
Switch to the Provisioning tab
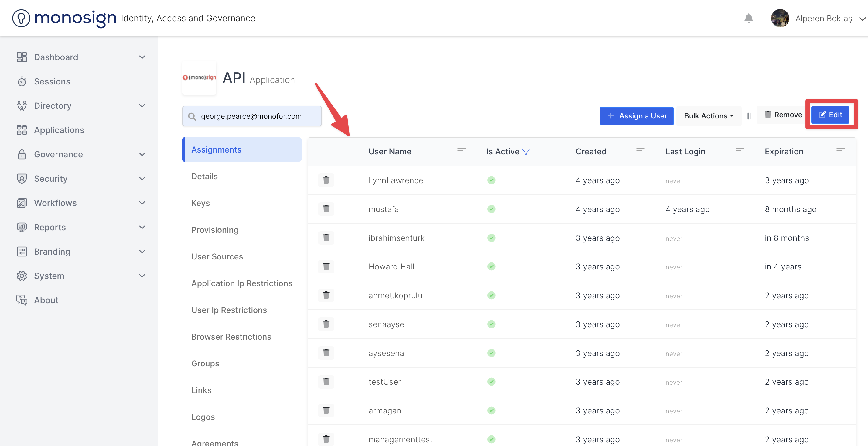[x=215, y=230]
